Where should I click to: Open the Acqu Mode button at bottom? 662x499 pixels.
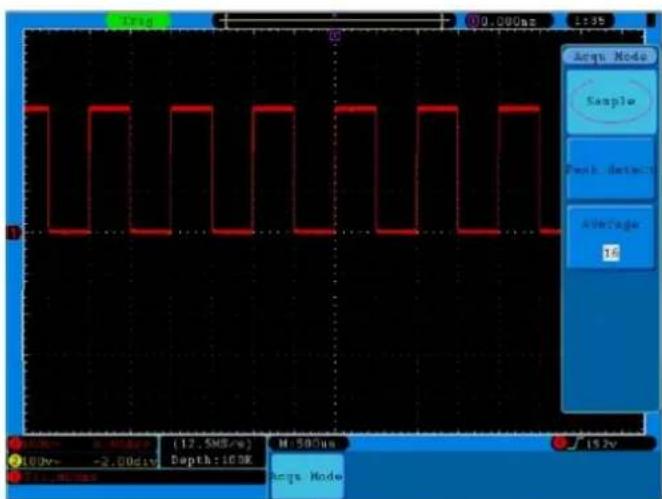click(x=307, y=476)
